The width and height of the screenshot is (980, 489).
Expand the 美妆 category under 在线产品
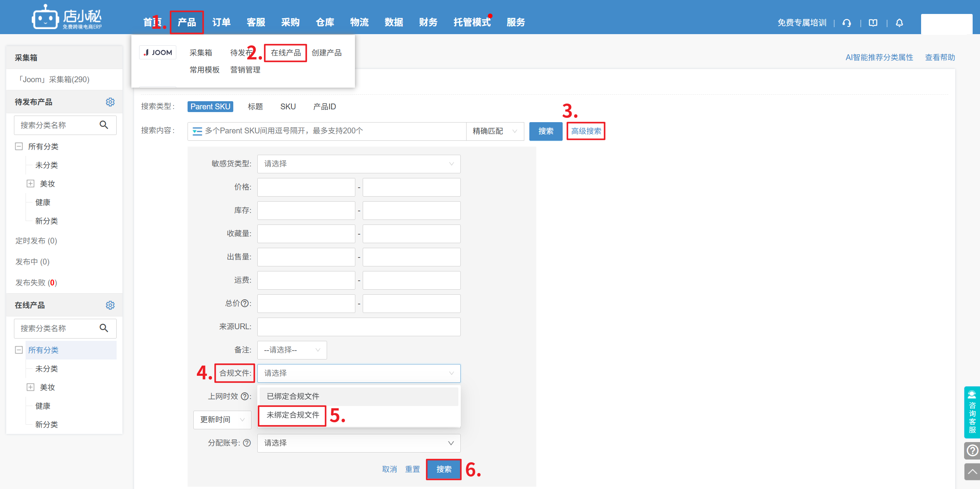(x=31, y=387)
